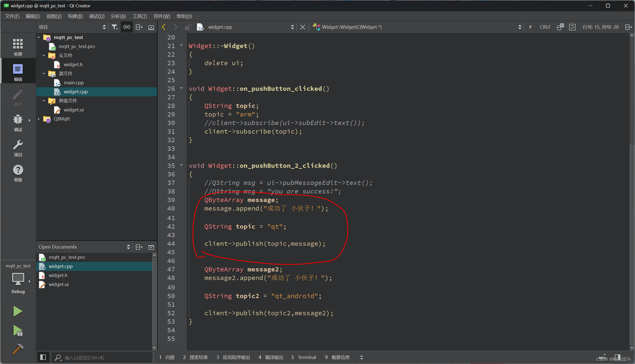Viewport: 635px width, 364px height.
Task: Collapse the 头文件 folder in project tree
Action: click(44, 56)
